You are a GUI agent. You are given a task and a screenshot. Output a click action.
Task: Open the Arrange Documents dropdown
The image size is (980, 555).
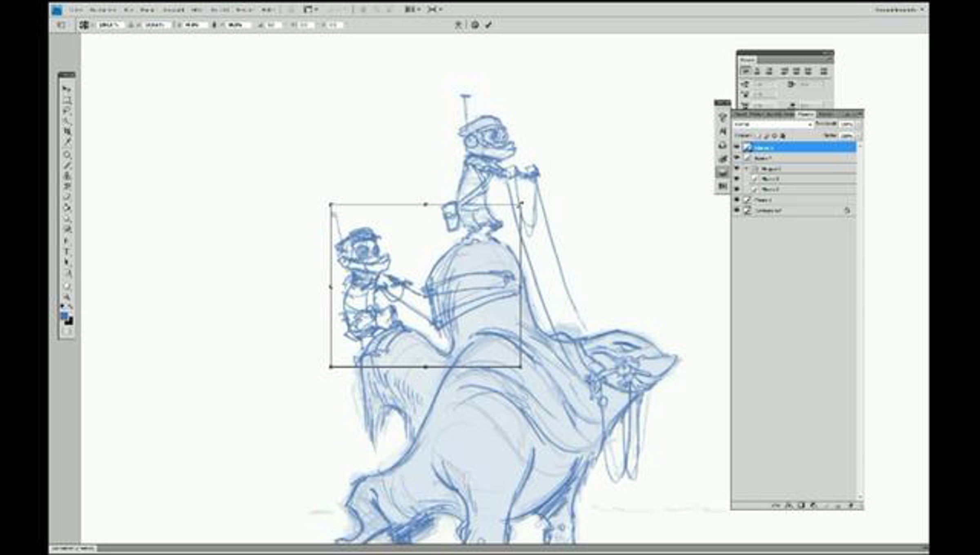pos(412,9)
